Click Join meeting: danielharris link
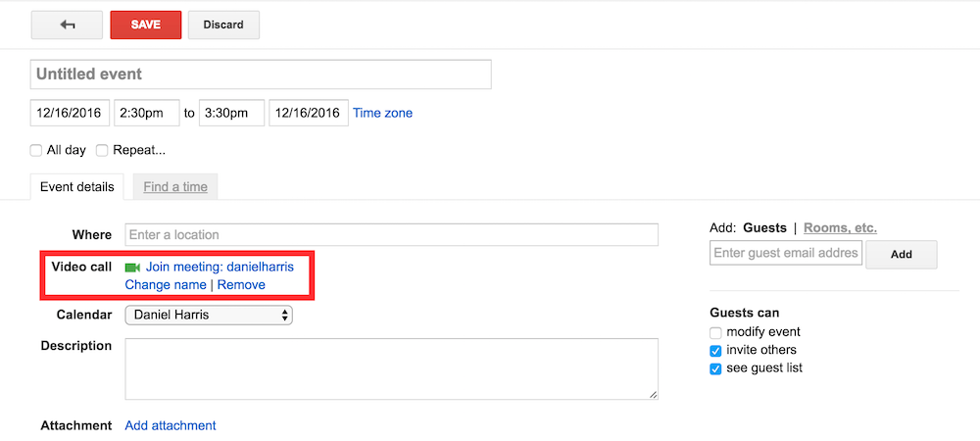 [x=220, y=267]
